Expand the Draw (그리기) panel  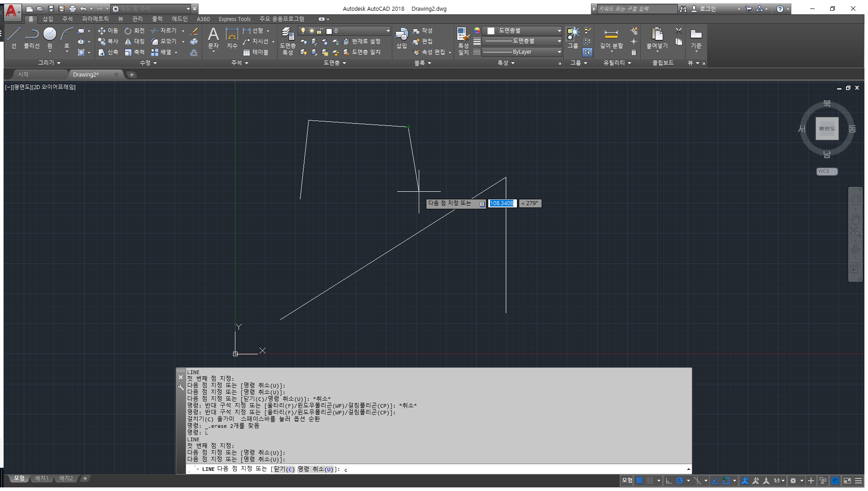pos(49,63)
